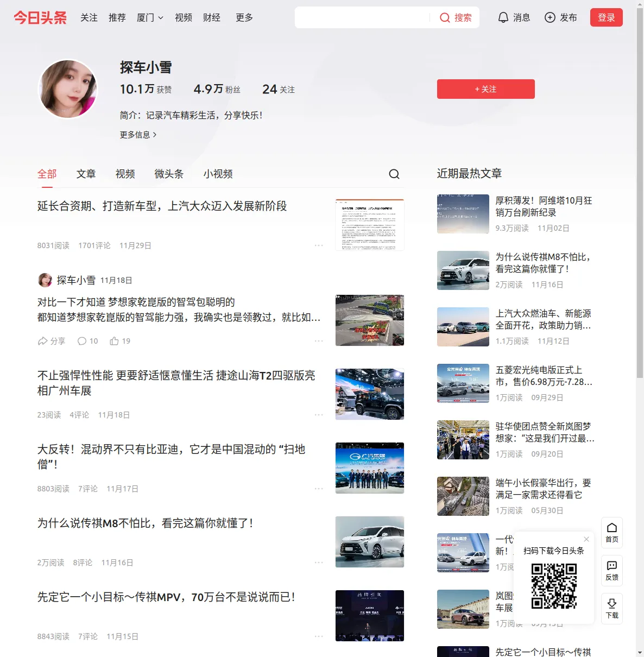Click the thumbnail of hot article 阿维塔10月狂销
This screenshot has height=657, width=644.
coord(463,214)
